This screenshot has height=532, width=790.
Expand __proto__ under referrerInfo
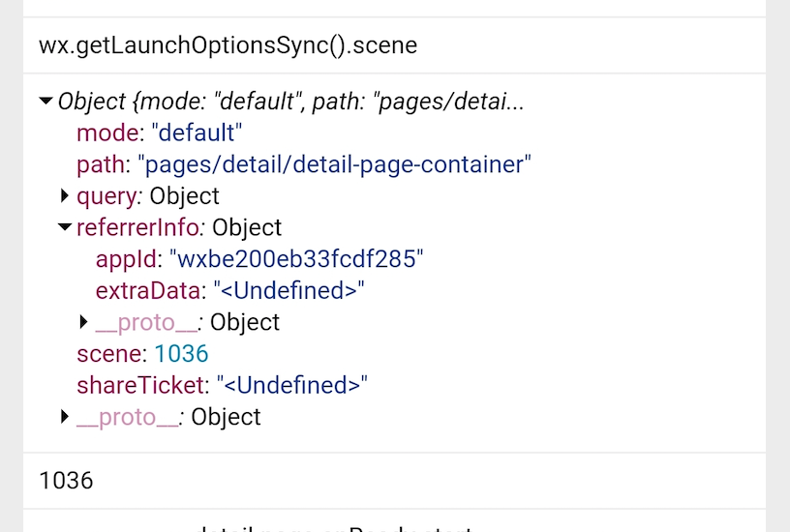[x=83, y=322]
